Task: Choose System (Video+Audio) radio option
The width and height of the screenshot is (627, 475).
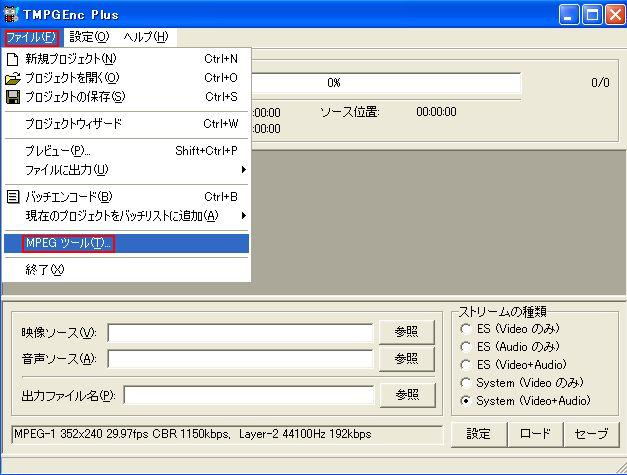Action: pyautogui.click(x=465, y=401)
